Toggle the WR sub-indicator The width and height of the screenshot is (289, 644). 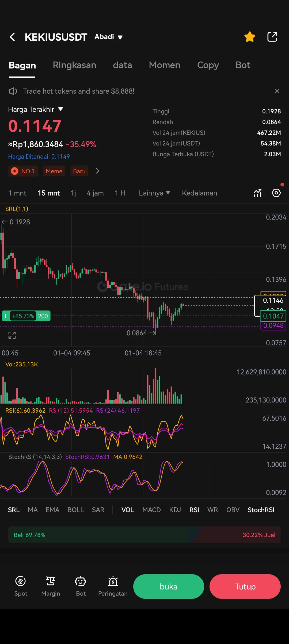[x=213, y=510]
